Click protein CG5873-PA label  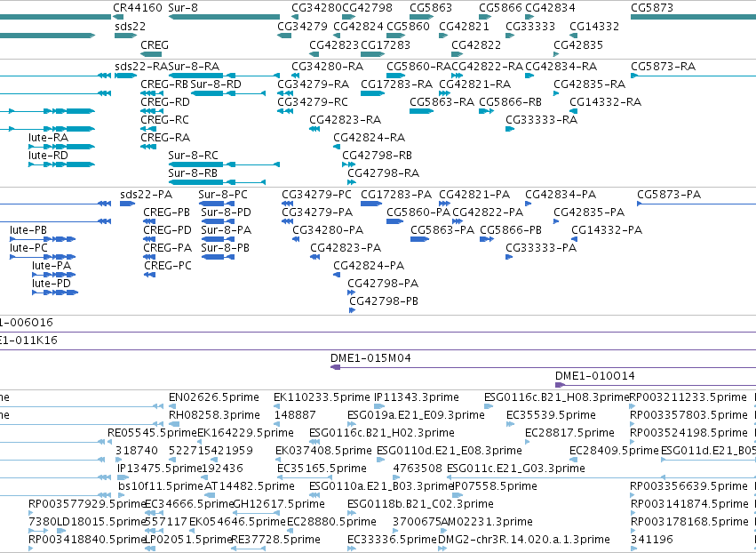669,195
